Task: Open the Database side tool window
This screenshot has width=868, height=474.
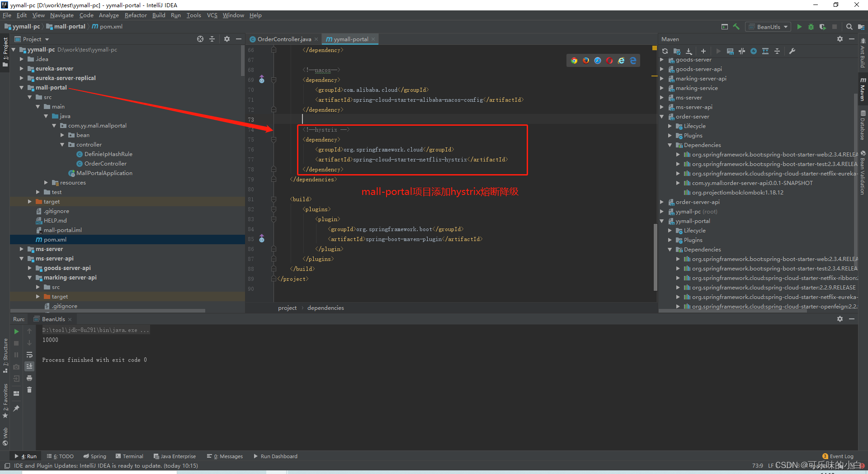Action: 863,125
